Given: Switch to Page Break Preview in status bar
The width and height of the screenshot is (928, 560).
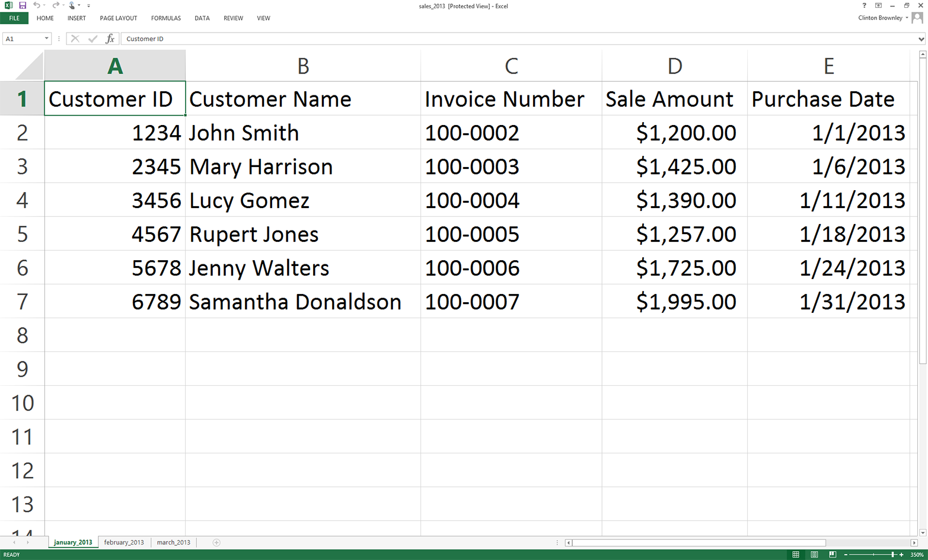Looking at the screenshot, I should pos(833,555).
